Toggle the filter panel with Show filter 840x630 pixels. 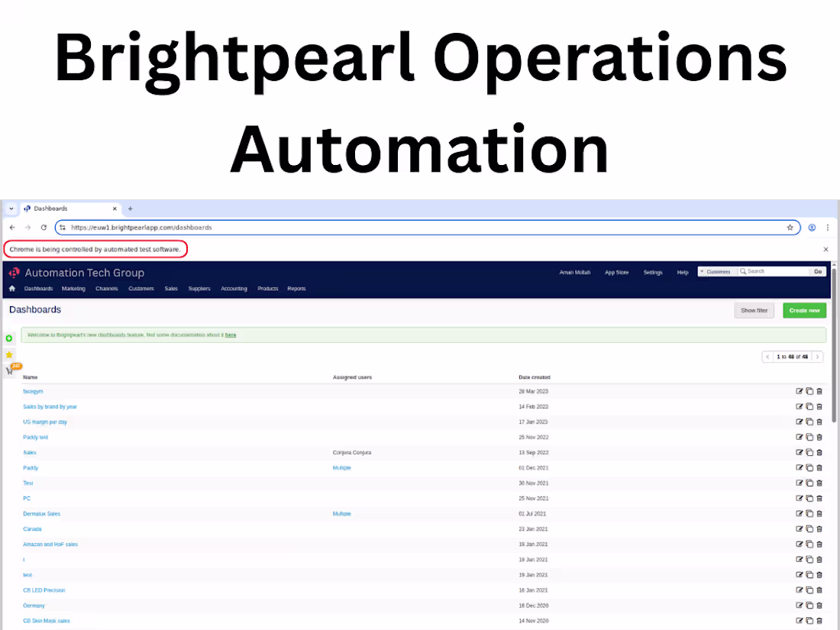pos(754,310)
